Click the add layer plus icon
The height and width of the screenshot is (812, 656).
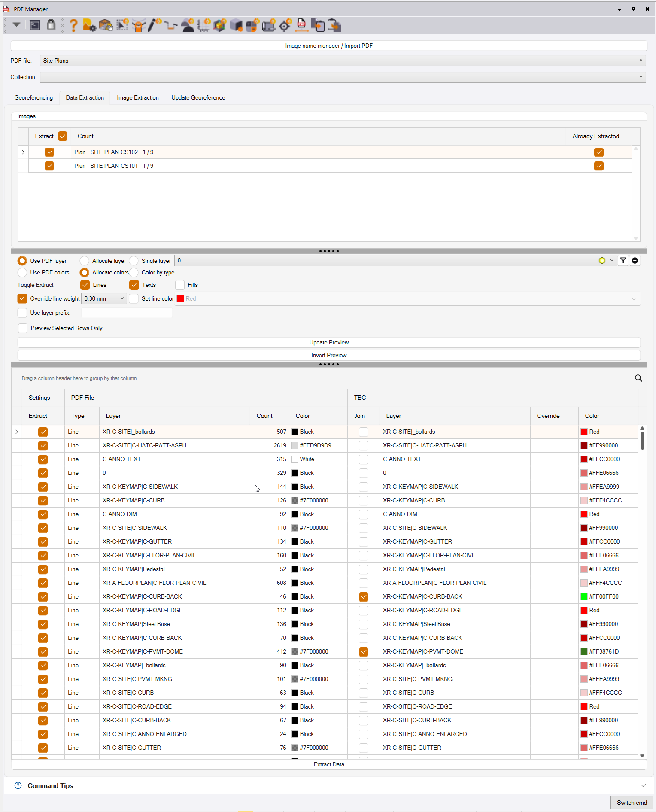coord(635,261)
